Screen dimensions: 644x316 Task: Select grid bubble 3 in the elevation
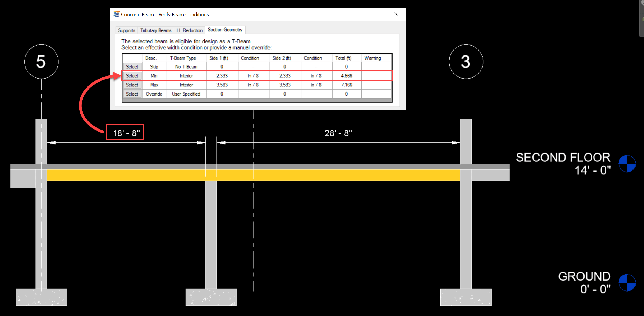coord(466,61)
